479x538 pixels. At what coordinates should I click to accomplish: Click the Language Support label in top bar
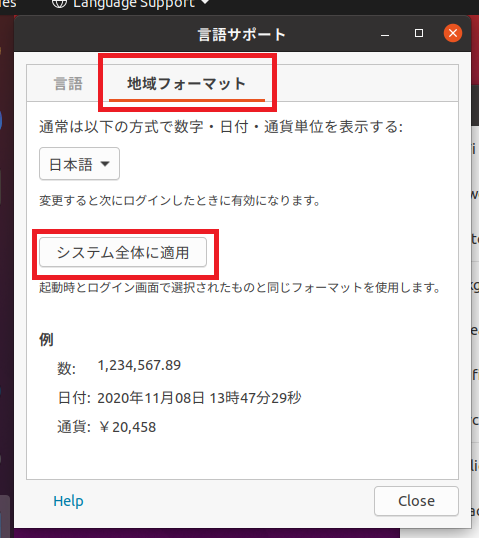(134, 3)
